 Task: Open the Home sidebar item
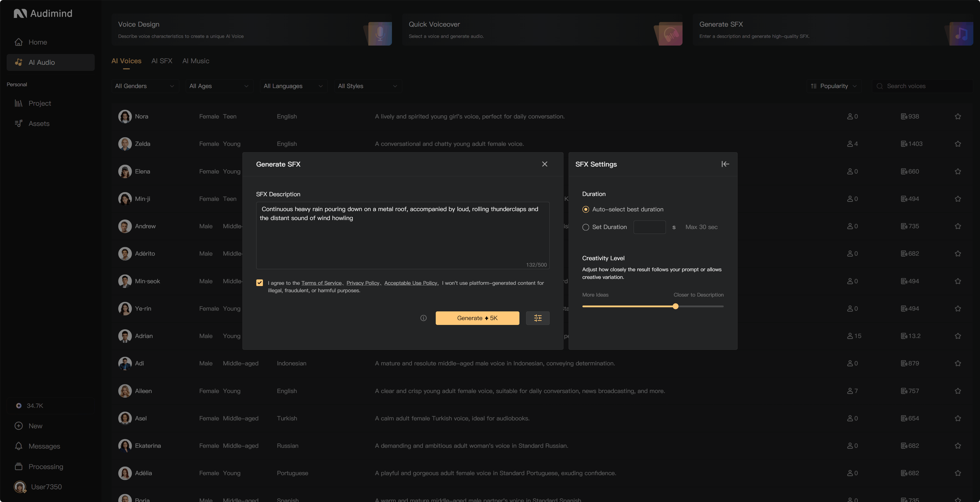click(x=50, y=42)
